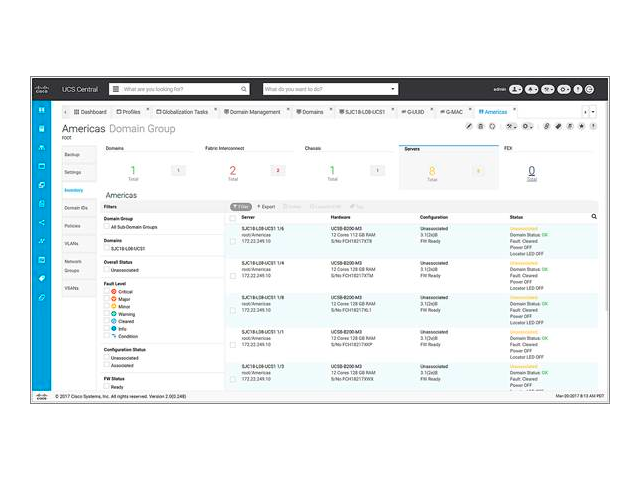Open the admin user profile menu

tap(516, 89)
